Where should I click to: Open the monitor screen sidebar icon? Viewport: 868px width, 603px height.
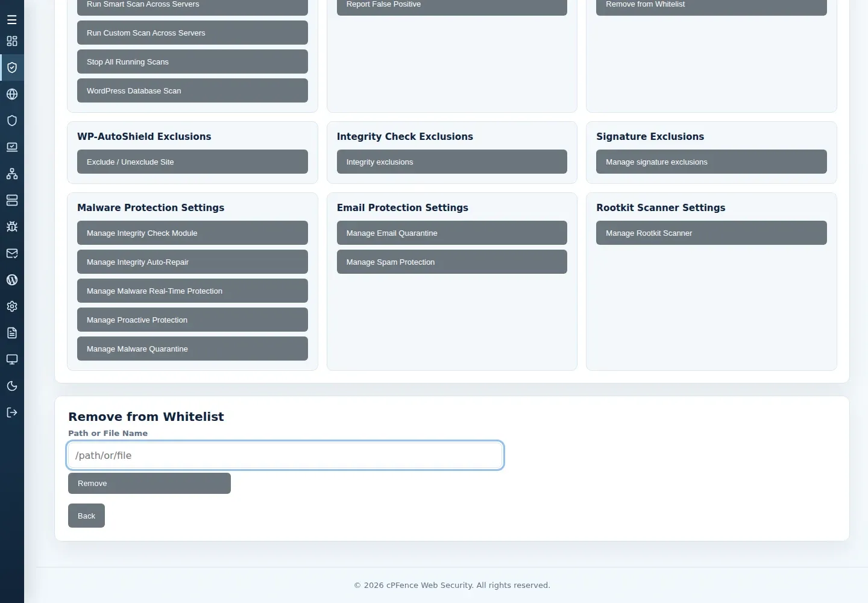point(12,359)
